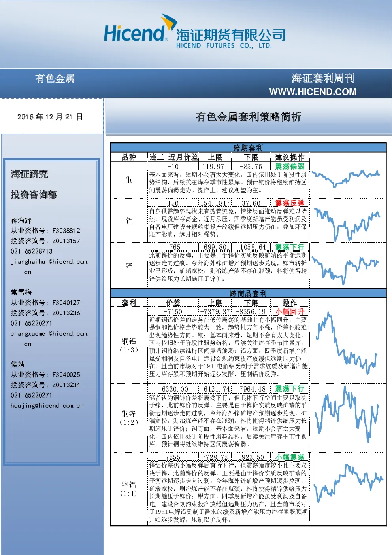Click 建议操作 column header
Image resolution: width=392 pixels, height=555 pixels.
(290, 157)
